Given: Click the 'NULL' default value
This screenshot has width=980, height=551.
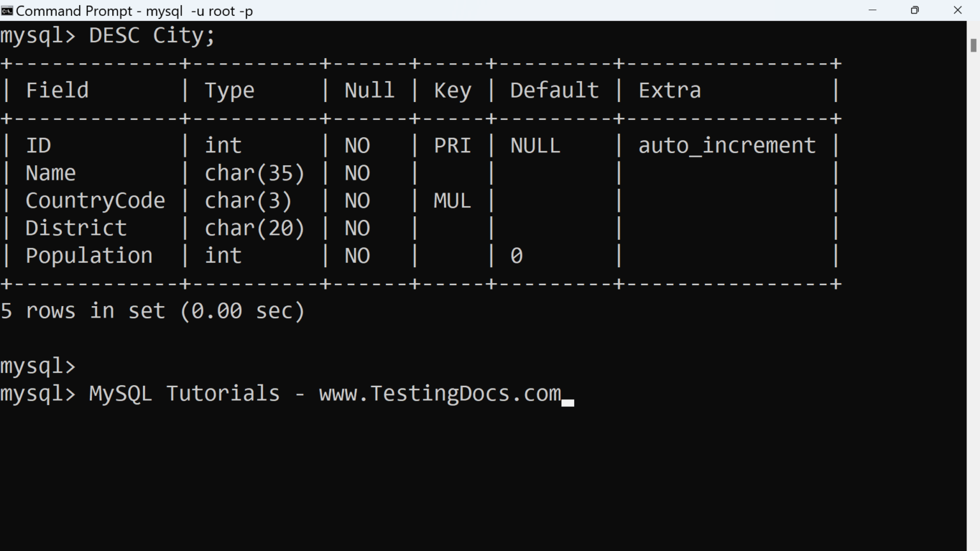Looking at the screenshot, I should [535, 146].
